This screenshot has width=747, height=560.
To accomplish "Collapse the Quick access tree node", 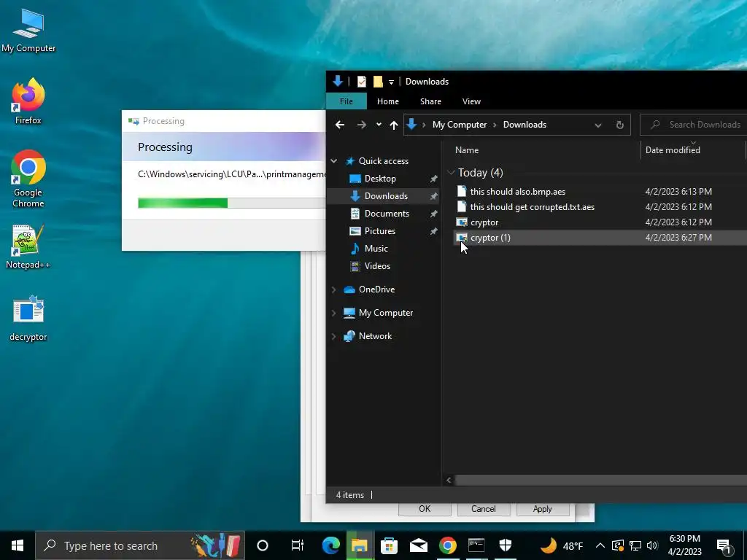I will [334, 161].
